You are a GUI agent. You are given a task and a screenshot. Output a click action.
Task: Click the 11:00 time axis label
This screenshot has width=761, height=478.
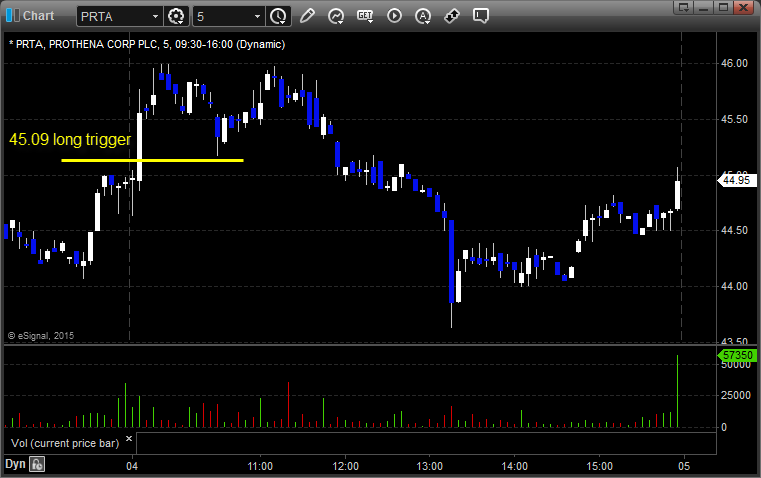coord(260,466)
